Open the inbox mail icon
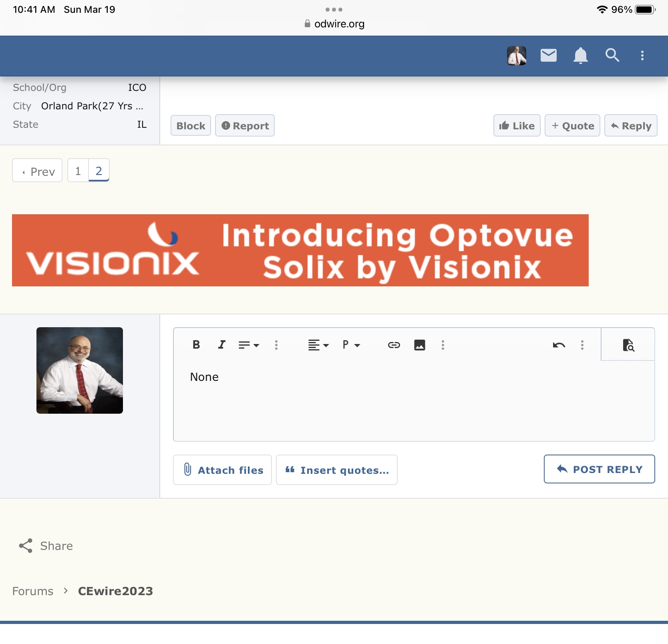668x644 pixels. click(x=549, y=56)
